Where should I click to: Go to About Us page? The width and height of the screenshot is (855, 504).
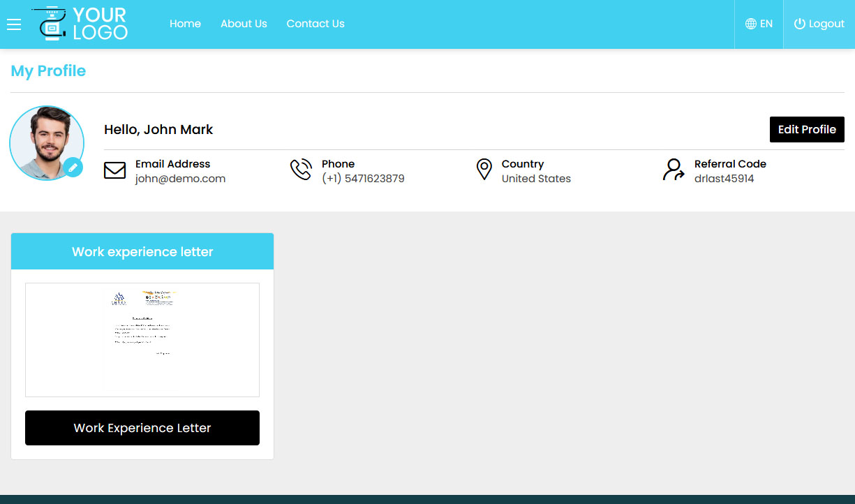(244, 24)
